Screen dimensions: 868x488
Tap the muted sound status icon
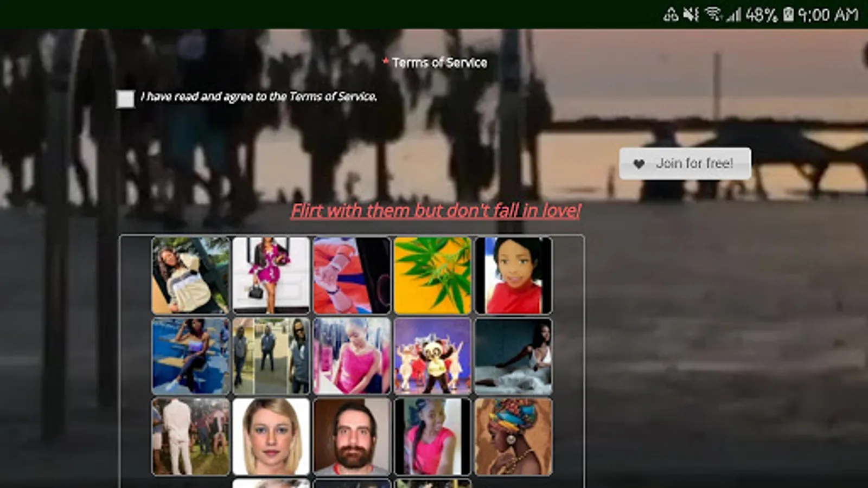691,14
